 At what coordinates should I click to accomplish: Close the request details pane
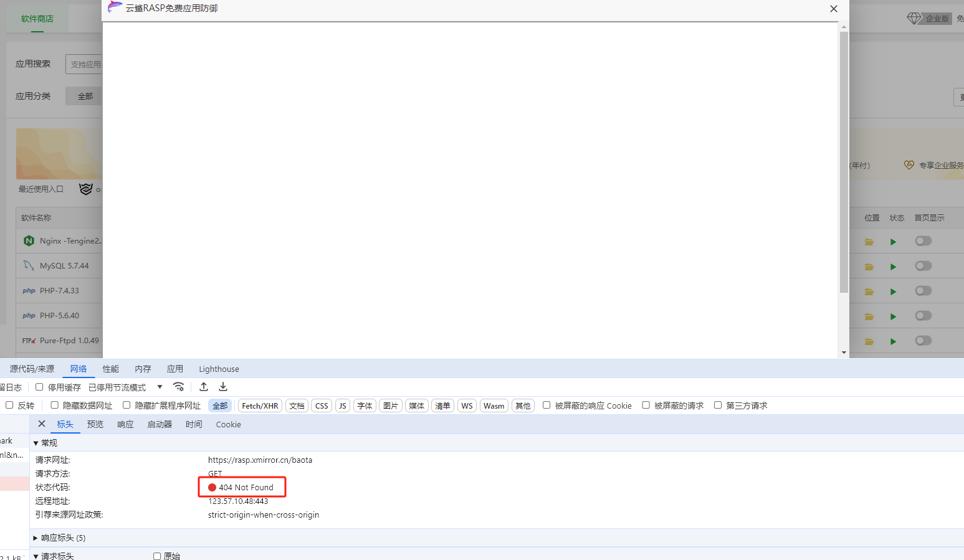pyautogui.click(x=42, y=424)
